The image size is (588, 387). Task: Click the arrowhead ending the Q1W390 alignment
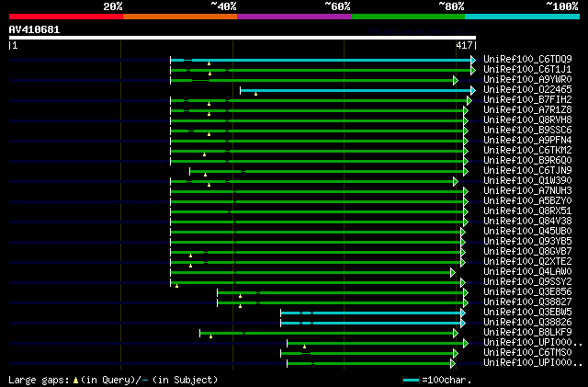[x=456, y=182]
